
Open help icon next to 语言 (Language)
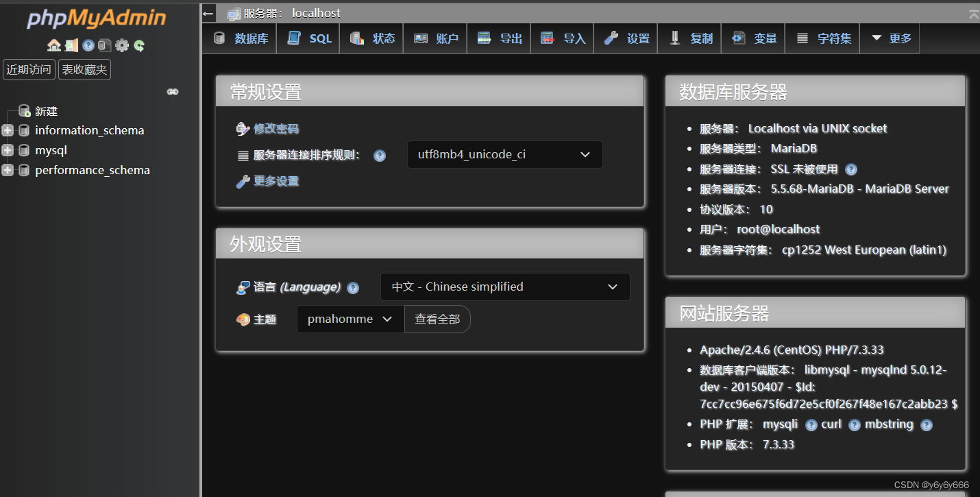(x=353, y=288)
